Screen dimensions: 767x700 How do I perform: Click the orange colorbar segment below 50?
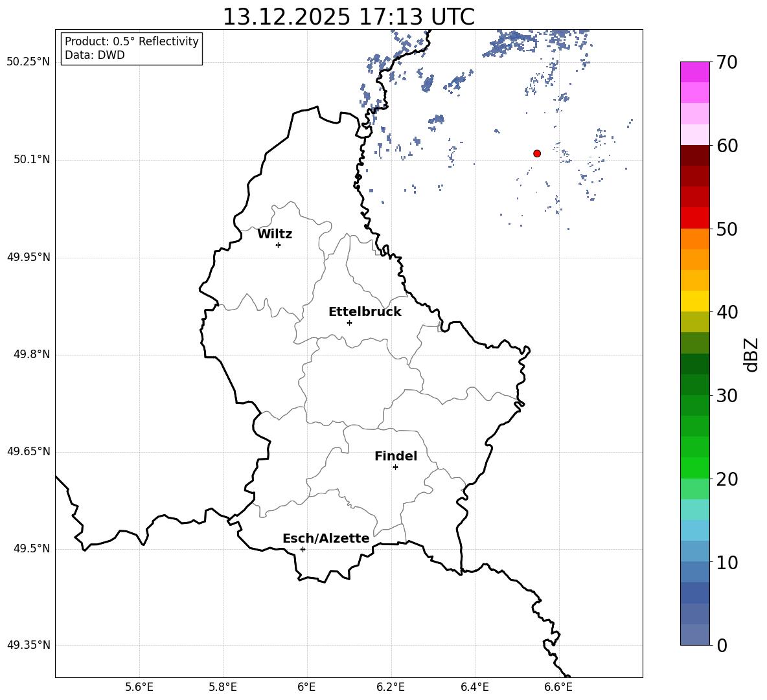tap(695, 238)
